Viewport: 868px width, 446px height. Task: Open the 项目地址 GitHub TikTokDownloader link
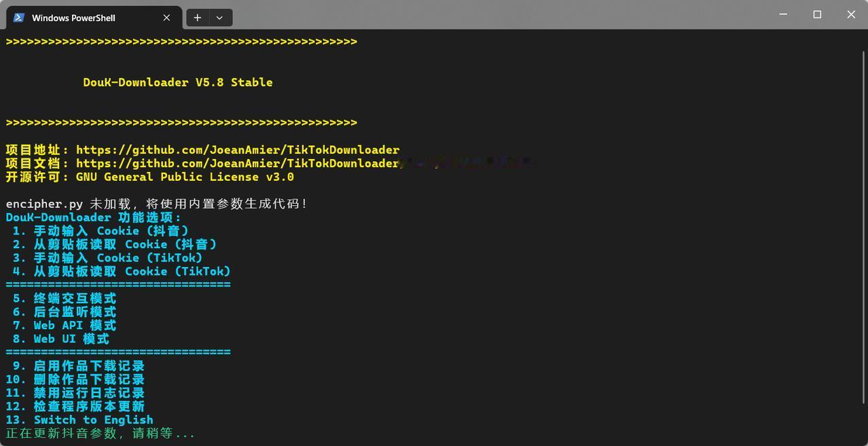tap(238, 150)
